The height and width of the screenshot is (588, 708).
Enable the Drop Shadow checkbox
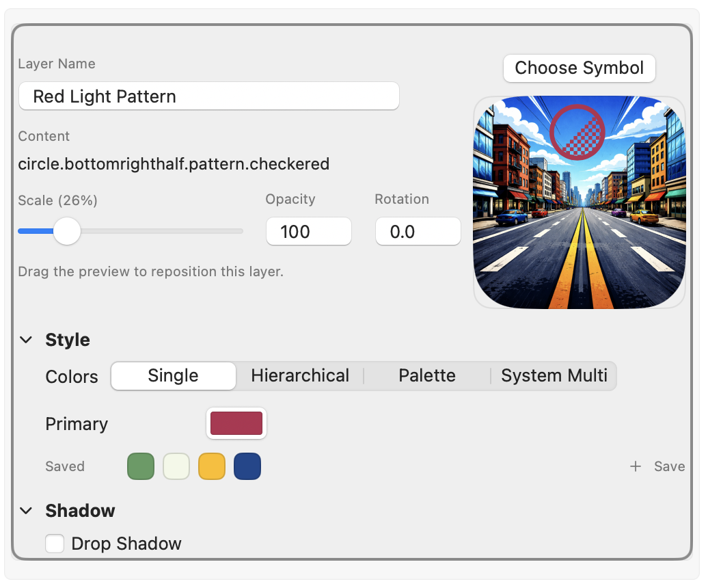click(x=55, y=544)
